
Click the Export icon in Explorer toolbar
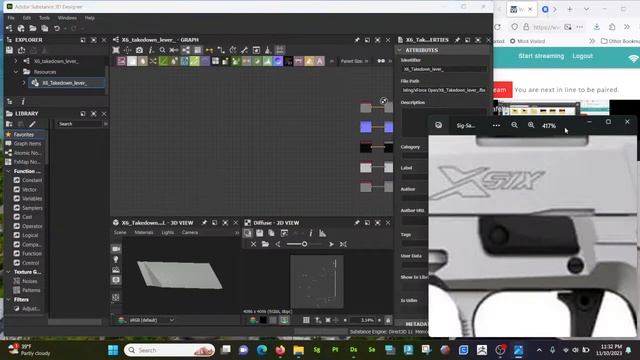pos(21,50)
